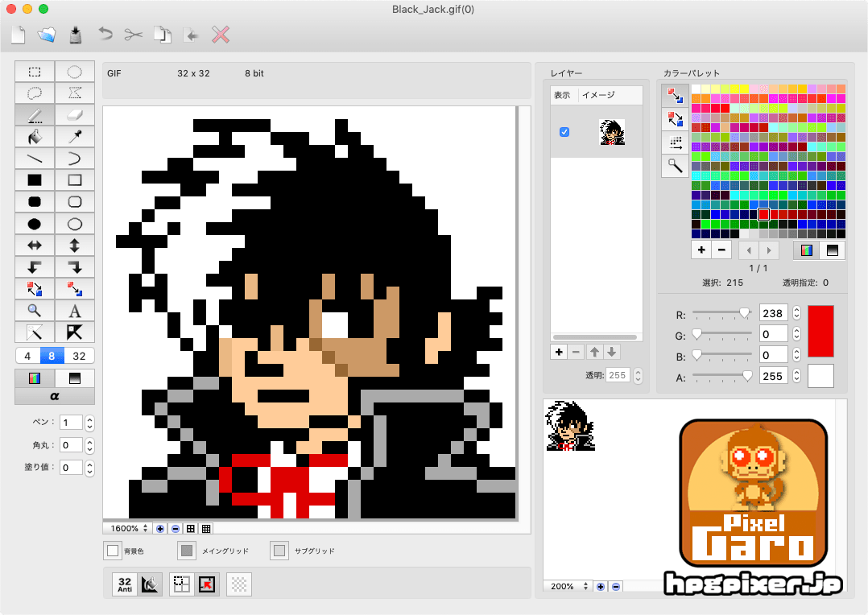Click the R channel slider
The width and height of the screenshot is (868, 615).
[721, 313]
